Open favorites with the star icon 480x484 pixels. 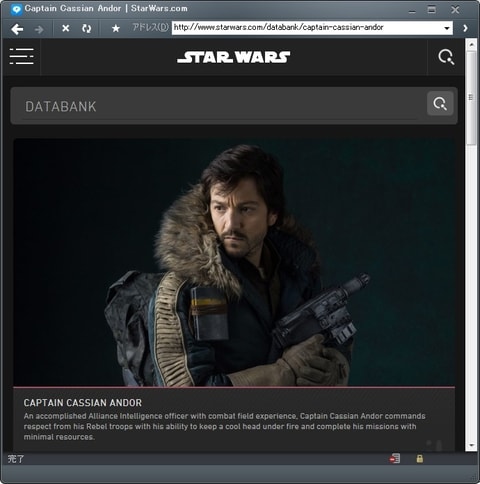tap(116, 29)
